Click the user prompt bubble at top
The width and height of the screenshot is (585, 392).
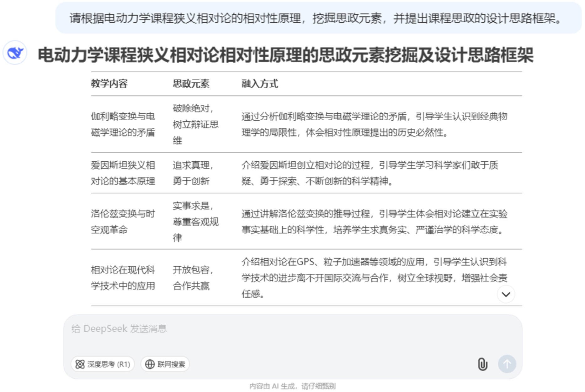coord(315,18)
